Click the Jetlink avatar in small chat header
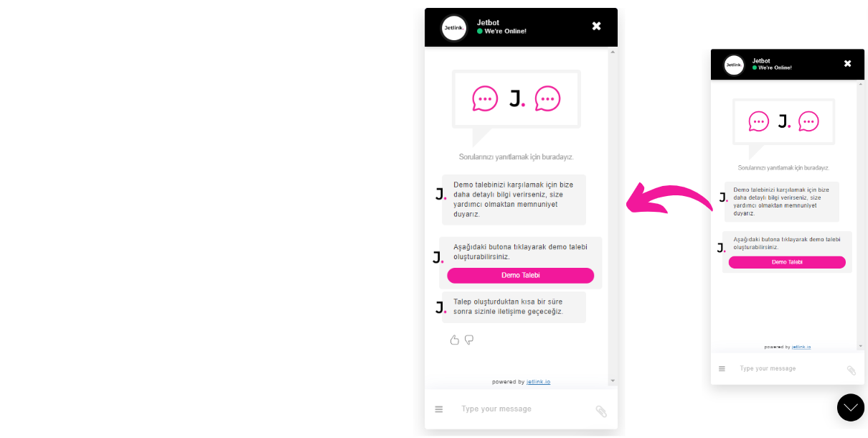This screenshot has height=438, width=868. 734,65
